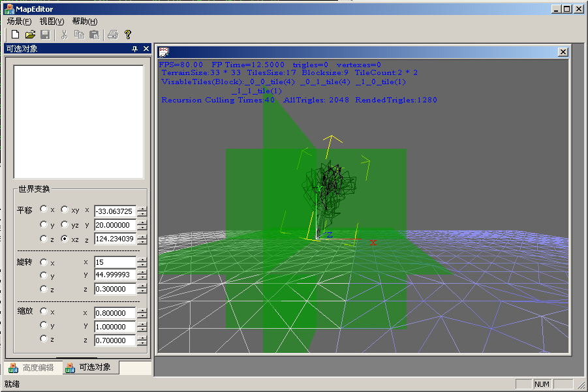Pin the 可选对象 panel with pushpin
Screen dimensions: 588x392
(134, 49)
